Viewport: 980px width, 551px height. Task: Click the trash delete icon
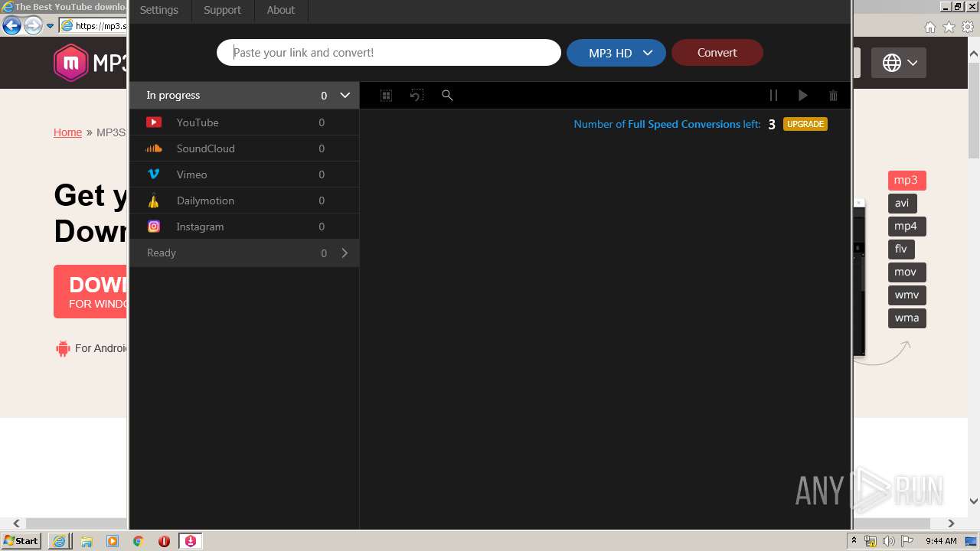(833, 96)
